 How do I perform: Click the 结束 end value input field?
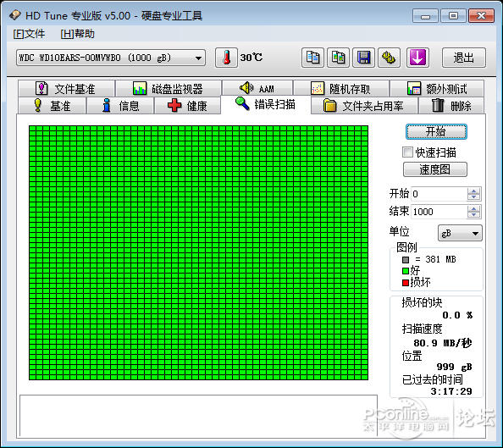click(439, 212)
